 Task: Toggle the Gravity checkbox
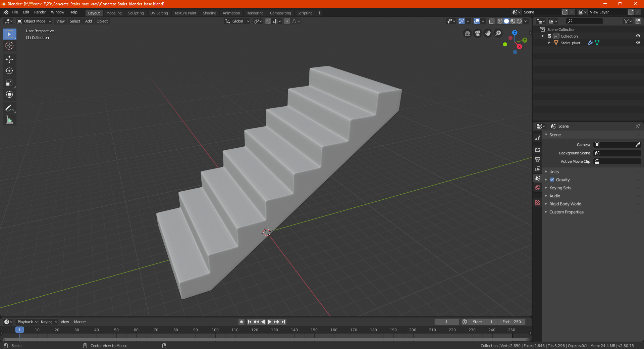click(552, 180)
